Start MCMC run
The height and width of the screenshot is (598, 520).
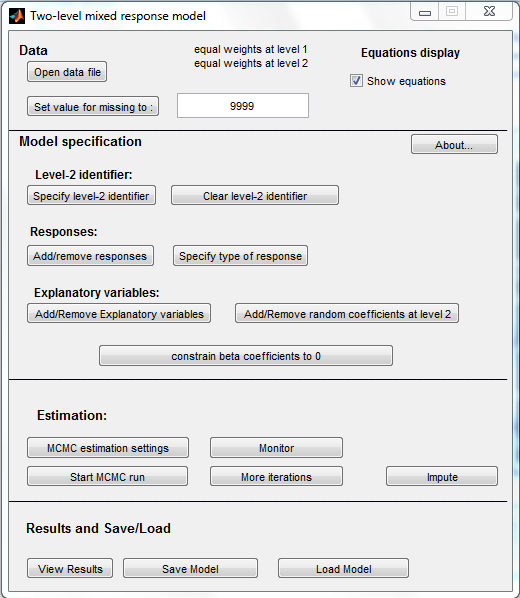[x=107, y=476]
